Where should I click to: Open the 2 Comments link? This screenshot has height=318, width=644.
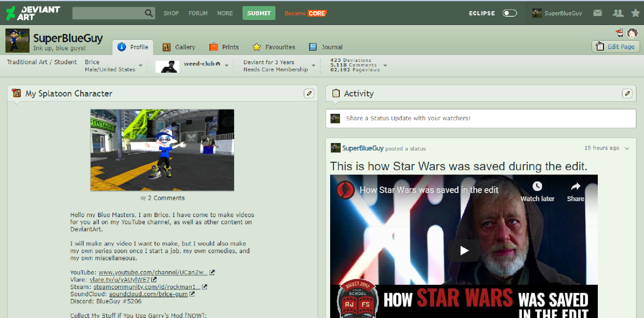pos(166,198)
